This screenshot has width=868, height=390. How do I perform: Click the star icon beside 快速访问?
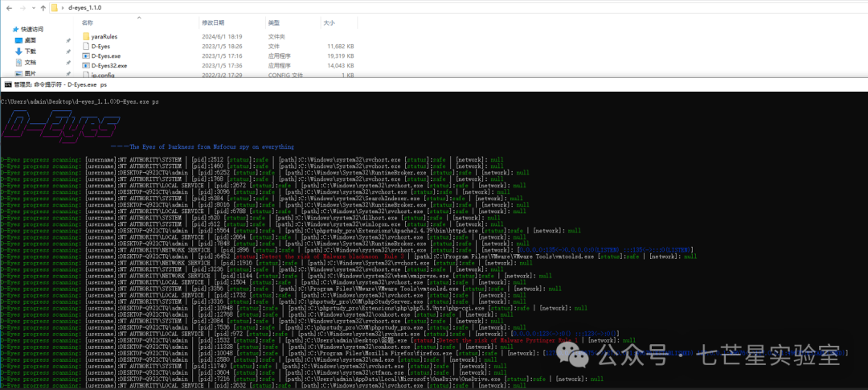point(16,29)
